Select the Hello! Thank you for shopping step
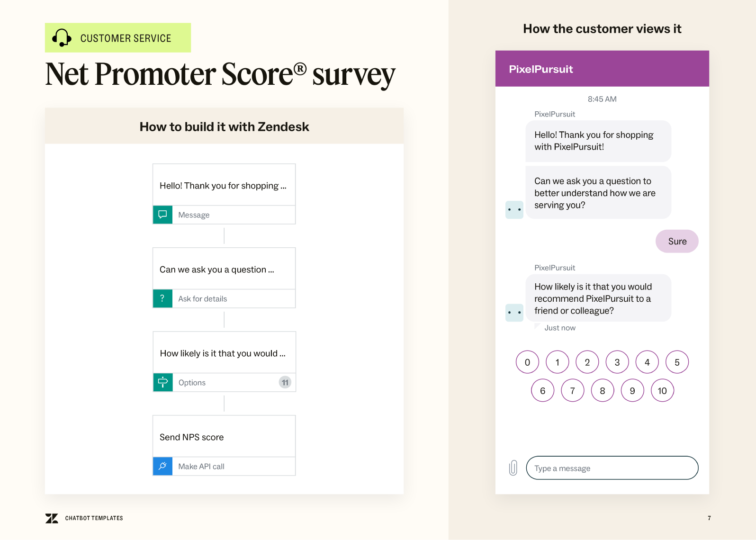756x540 pixels. [224, 185]
